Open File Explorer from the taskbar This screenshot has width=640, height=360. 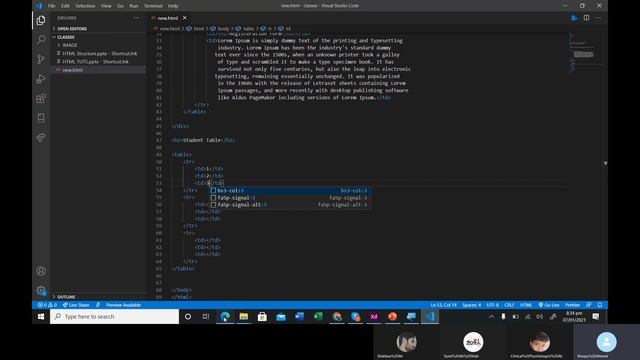tap(244, 316)
